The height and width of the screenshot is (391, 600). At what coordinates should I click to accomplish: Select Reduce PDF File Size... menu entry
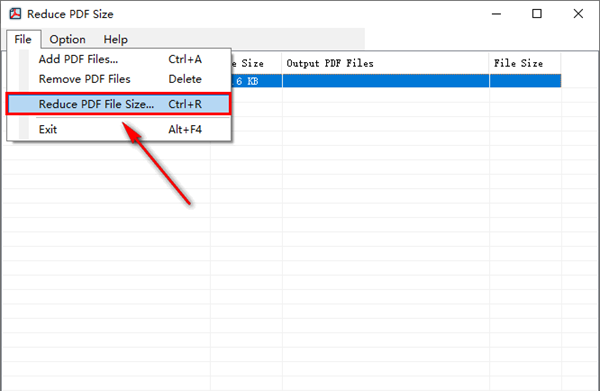119,104
